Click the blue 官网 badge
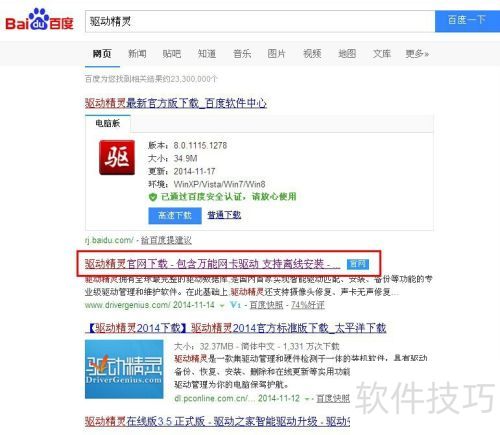The image size is (500, 435). click(358, 264)
